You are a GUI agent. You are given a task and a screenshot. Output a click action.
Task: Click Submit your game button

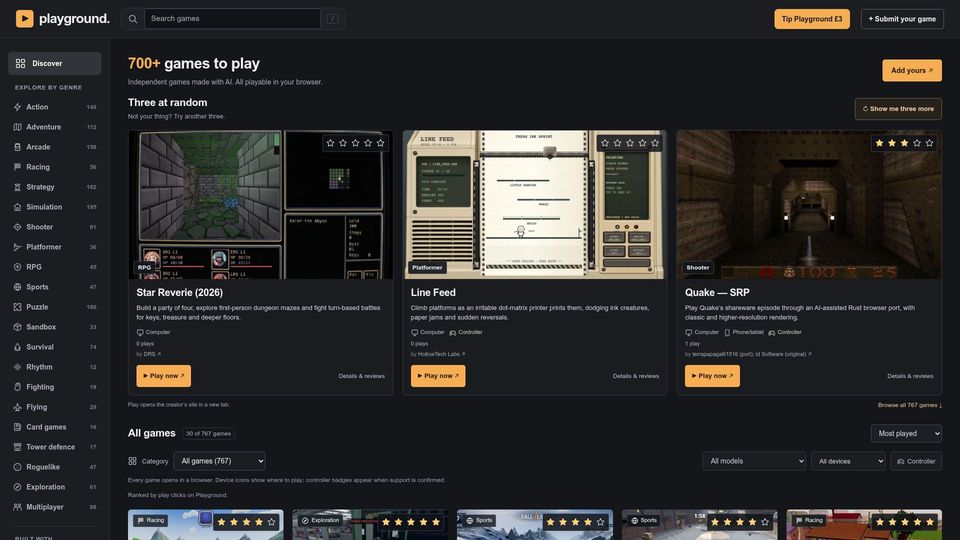click(x=902, y=19)
